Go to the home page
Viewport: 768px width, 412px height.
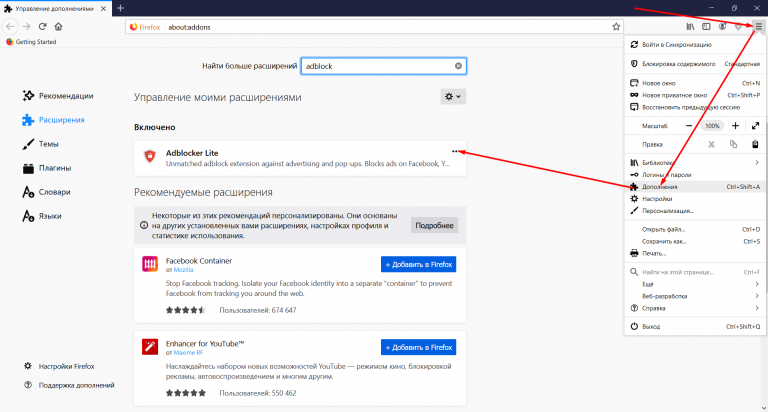click(x=58, y=26)
